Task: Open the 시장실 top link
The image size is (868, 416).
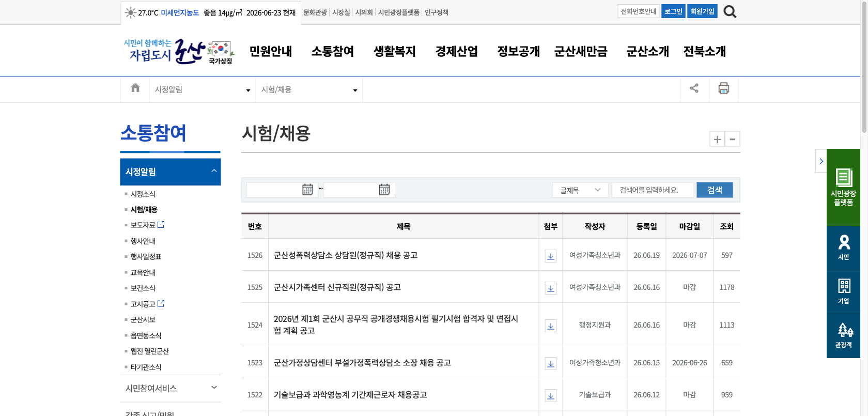Action: point(341,12)
